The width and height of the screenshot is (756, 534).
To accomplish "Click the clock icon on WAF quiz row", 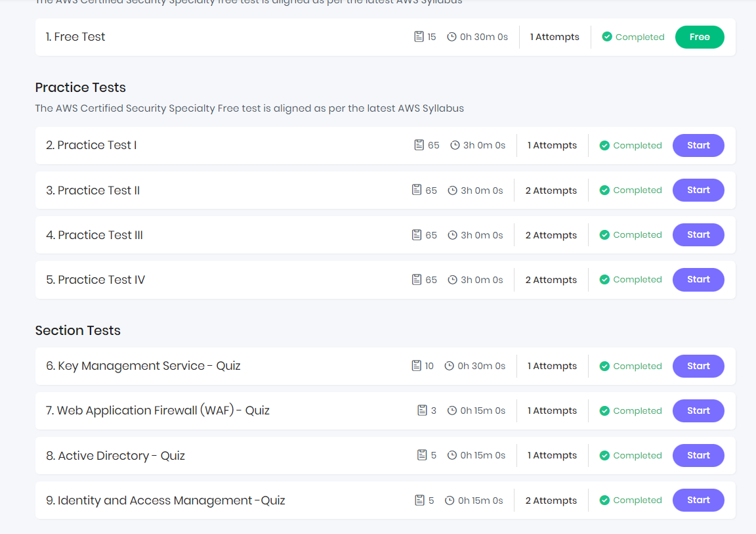I will point(451,411).
